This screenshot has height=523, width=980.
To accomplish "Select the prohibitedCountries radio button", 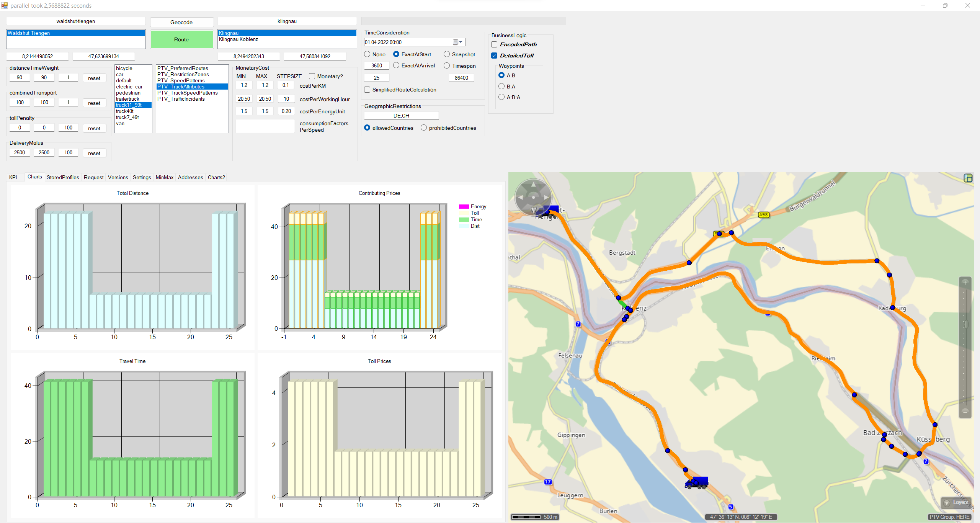I will click(424, 128).
